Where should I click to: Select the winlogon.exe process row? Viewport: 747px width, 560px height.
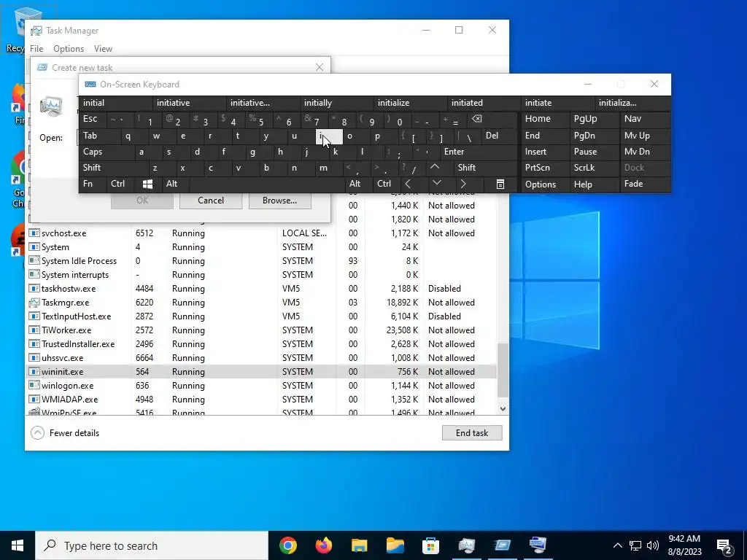[261, 386]
